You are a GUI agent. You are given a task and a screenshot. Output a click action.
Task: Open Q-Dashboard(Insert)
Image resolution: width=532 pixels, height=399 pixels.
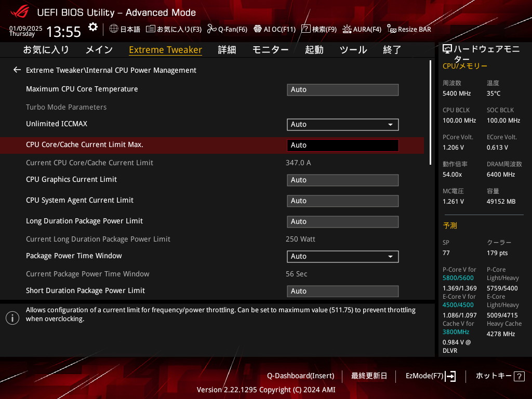point(300,376)
